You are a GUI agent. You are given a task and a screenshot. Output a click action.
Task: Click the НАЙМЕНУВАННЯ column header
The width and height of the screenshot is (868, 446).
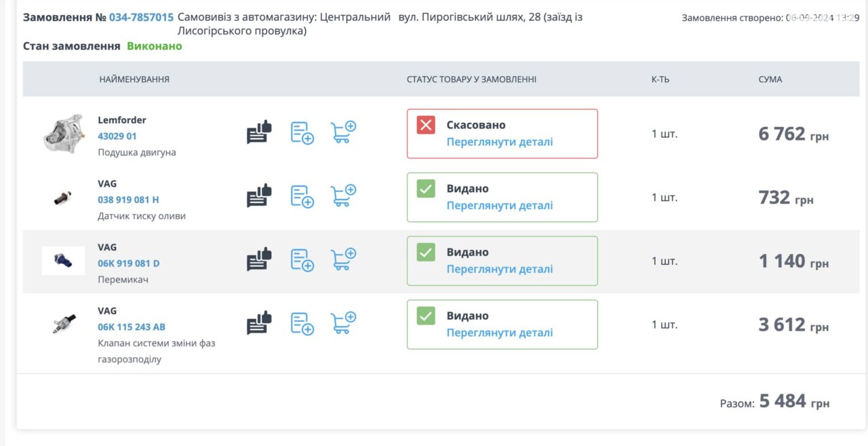point(134,79)
